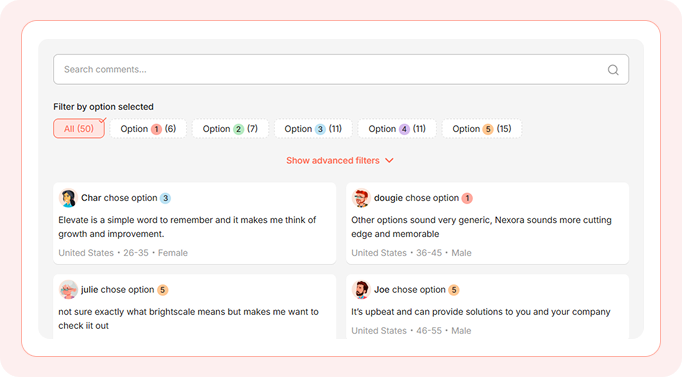
Task: Click julie's avatar icon
Action: click(68, 290)
